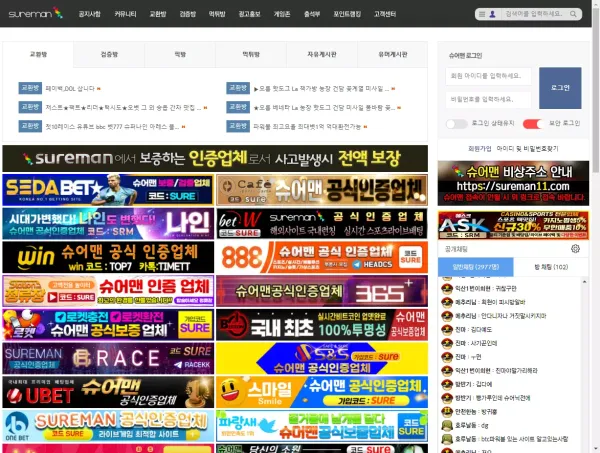Click the blue 로그인 button
This screenshot has height=453, width=600.
(x=560, y=88)
